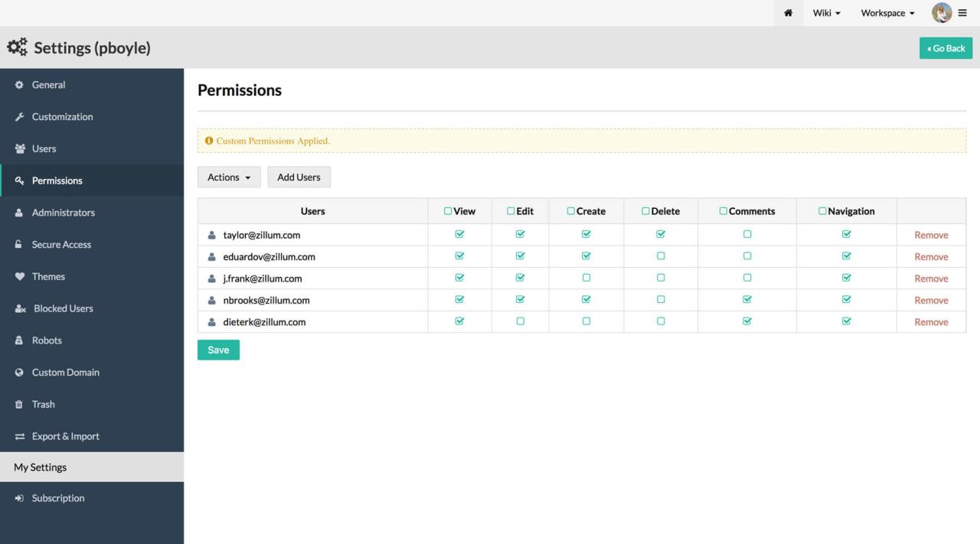Open the Actions dropdown

(228, 177)
